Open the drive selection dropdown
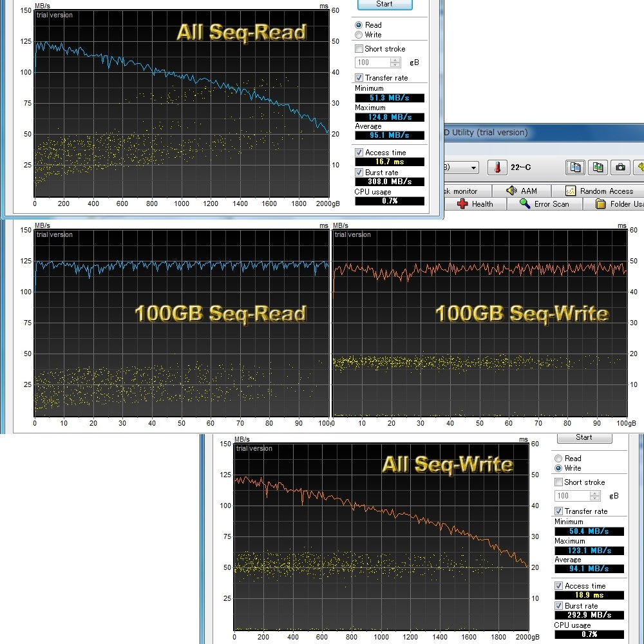The height and width of the screenshot is (644, 644). 473,167
